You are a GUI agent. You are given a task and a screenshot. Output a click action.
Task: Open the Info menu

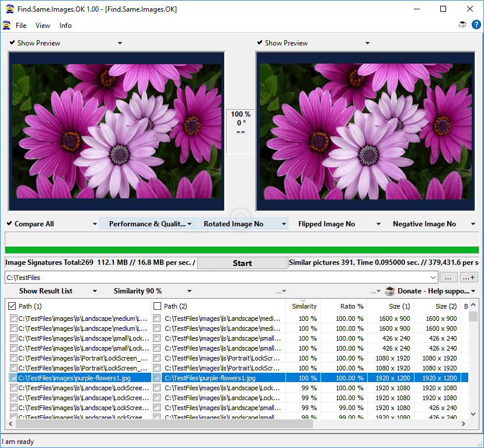pyautogui.click(x=65, y=25)
